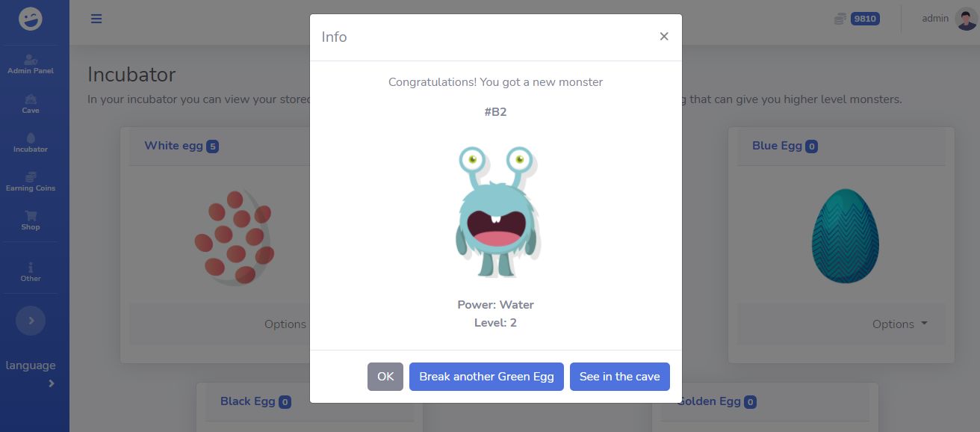Close the Info dialog with the X
This screenshot has width=980, height=432.
click(664, 37)
